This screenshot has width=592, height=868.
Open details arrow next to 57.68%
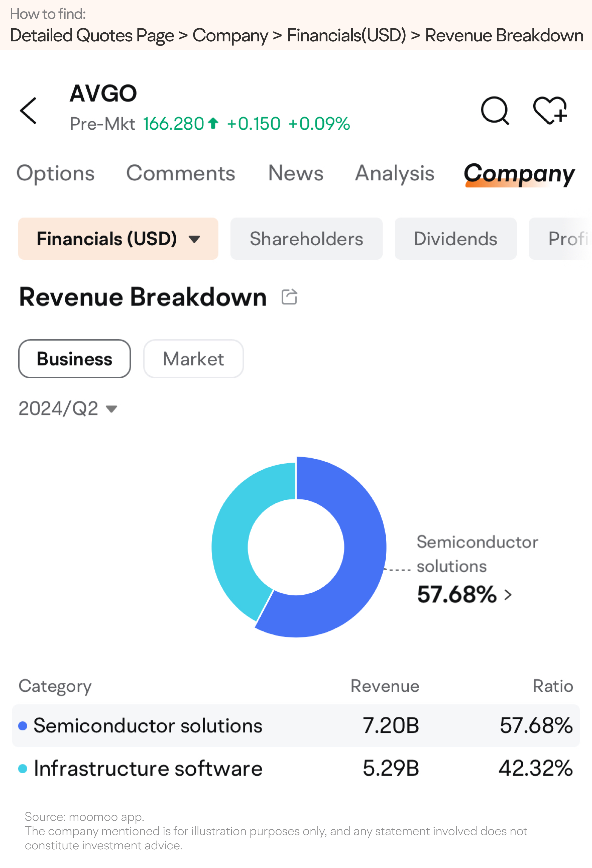coord(508,595)
